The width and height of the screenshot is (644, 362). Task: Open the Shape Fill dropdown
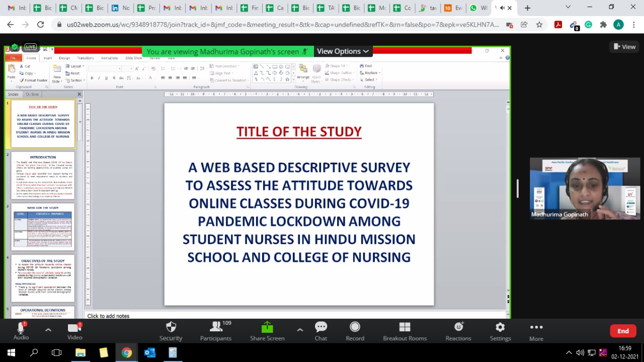pyautogui.click(x=337, y=66)
